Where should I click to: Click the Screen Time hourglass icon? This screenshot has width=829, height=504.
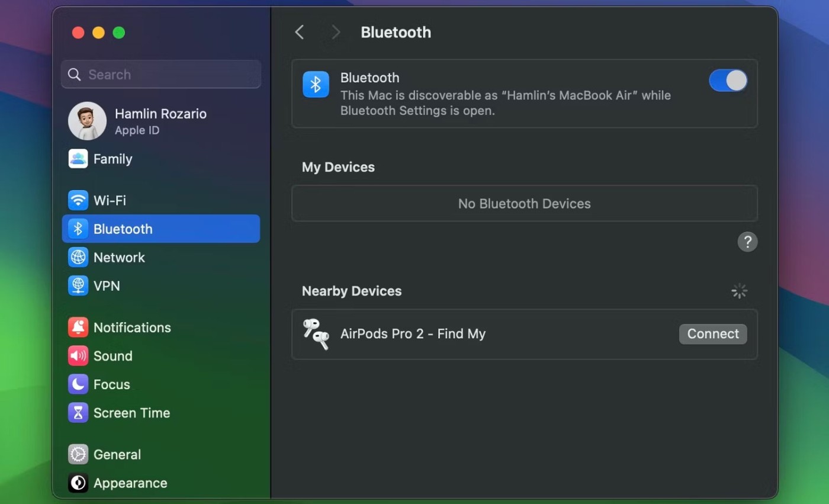(78, 413)
